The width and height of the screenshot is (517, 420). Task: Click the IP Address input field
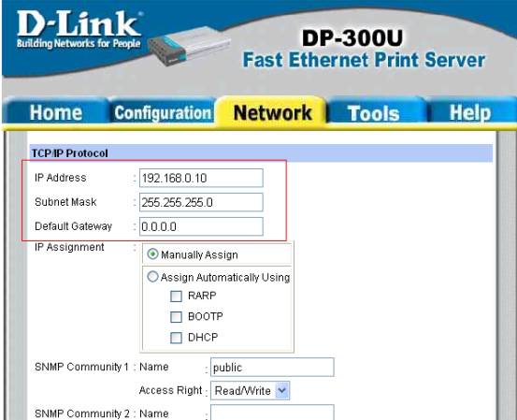click(x=201, y=178)
